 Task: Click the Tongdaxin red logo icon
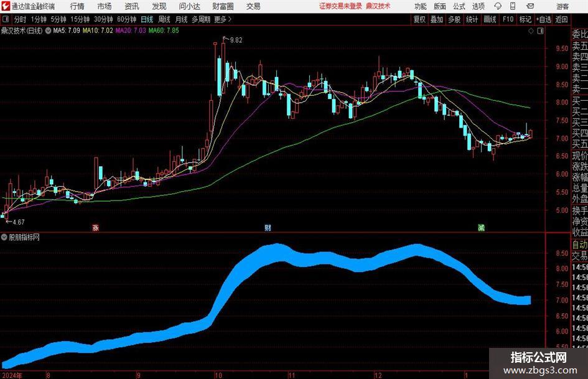[6, 6]
